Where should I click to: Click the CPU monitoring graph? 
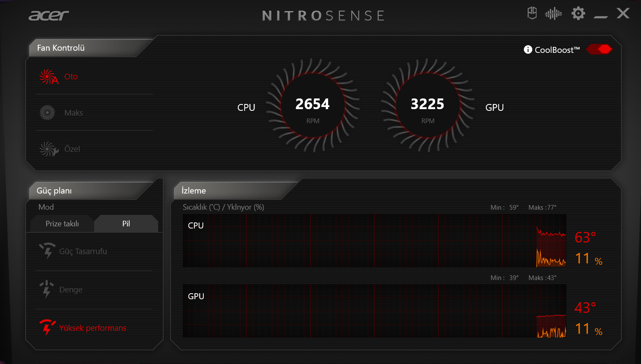(x=375, y=241)
